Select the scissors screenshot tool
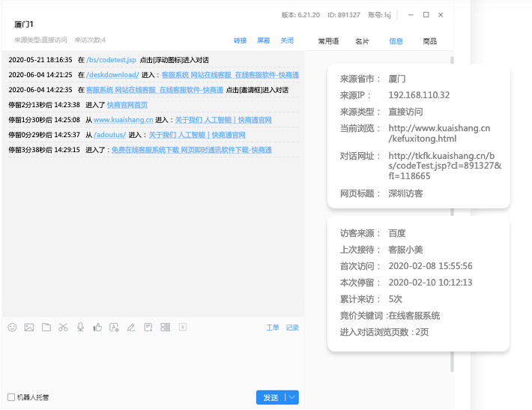 tap(63, 328)
